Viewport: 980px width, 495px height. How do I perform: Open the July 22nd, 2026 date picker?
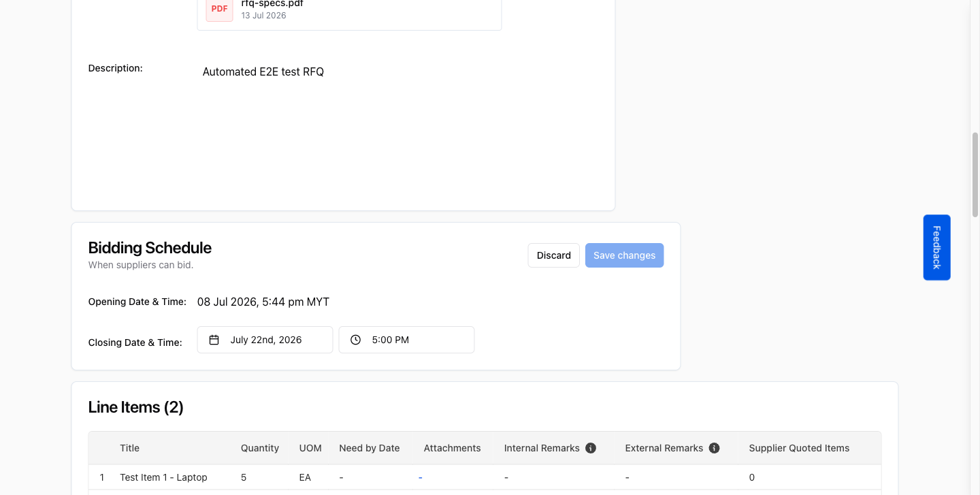click(x=265, y=340)
